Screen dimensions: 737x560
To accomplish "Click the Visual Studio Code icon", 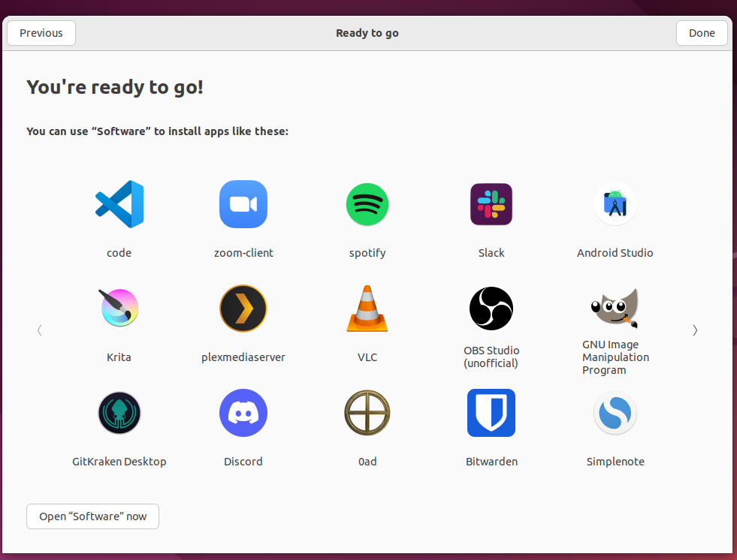I will 119,204.
